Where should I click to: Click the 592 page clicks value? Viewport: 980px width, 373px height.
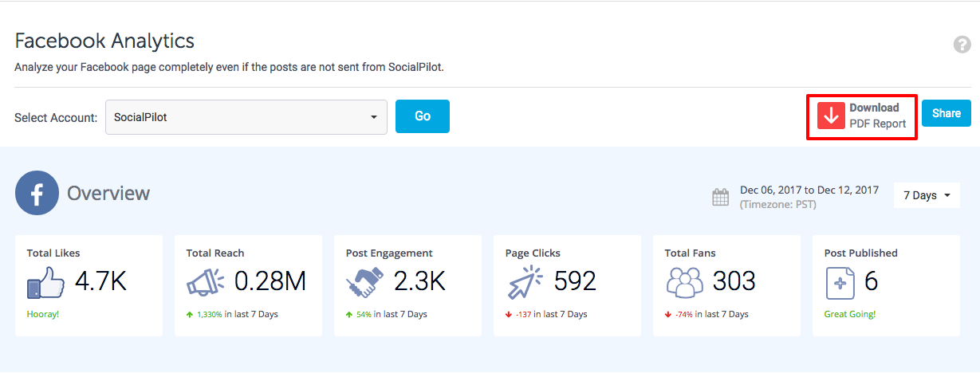point(575,281)
